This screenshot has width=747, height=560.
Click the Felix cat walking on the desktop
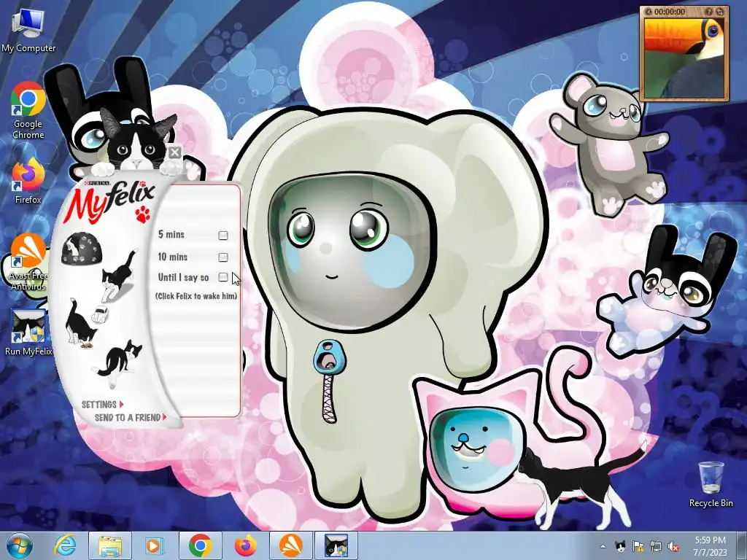pyautogui.click(x=581, y=487)
